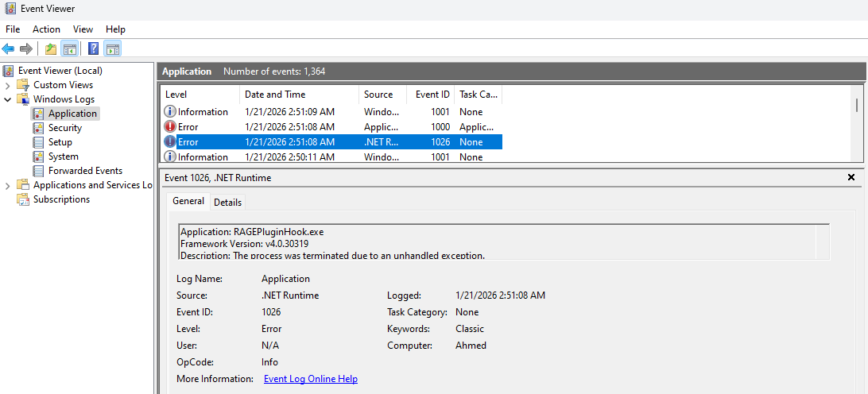Click the Back arrow in the toolbar

point(9,49)
